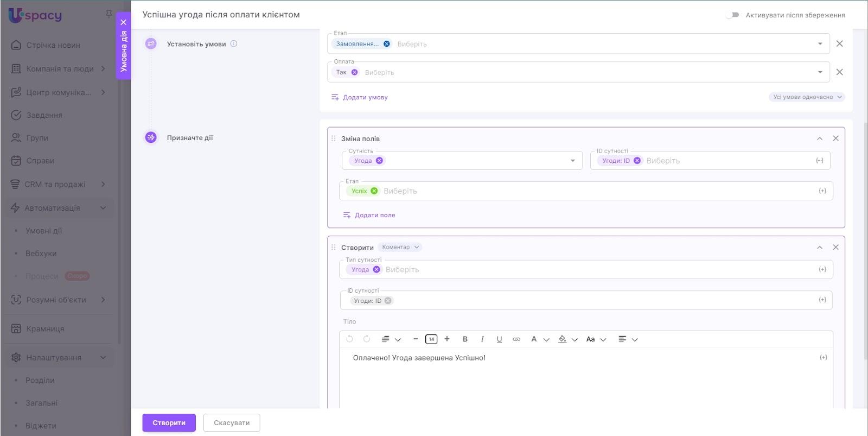Insert variable in the ID сутності field of Зміна полів

(x=820, y=160)
